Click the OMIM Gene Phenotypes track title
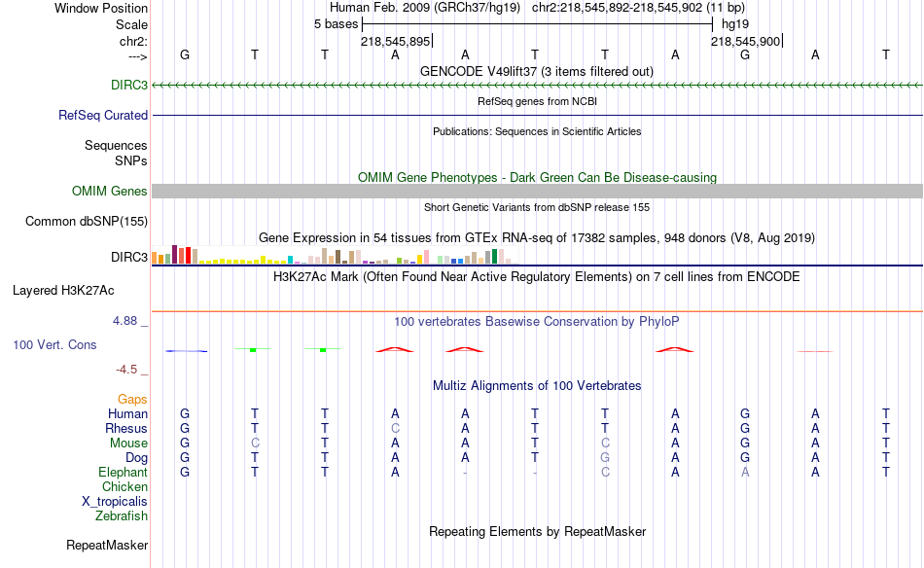Screen dimensions: 924x568 537,177
